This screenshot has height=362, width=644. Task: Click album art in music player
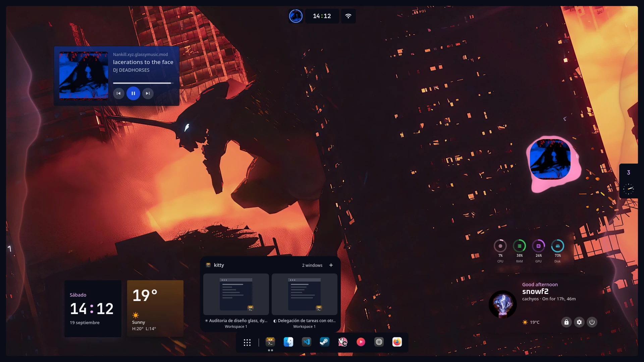click(x=84, y=76)
